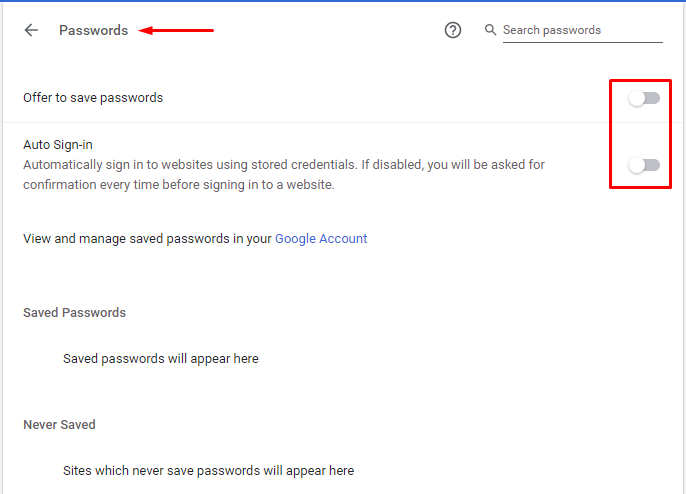Select the Saved Passwords section header
The image size is (686, 494).
(x=74, y=312)
